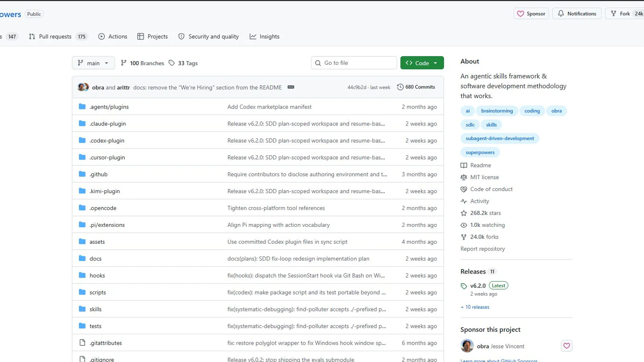Open the .agents/plugins folder icon

(x=82, y=107)
